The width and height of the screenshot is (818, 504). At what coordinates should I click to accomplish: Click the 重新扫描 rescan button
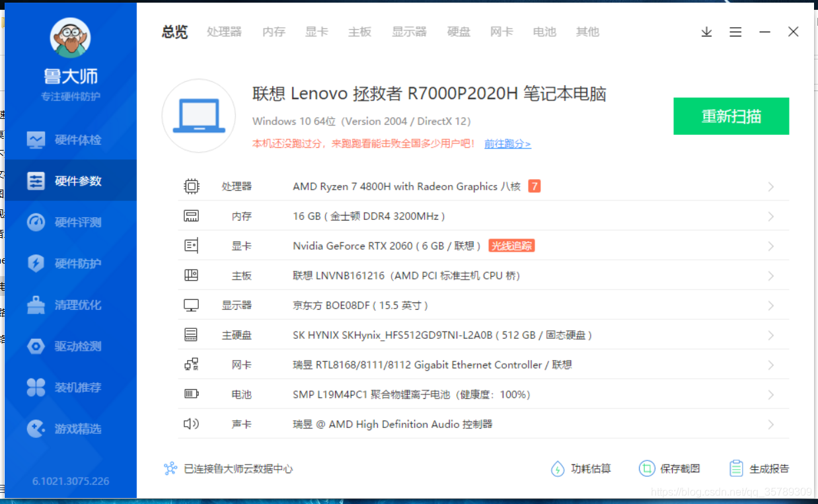[x=731, y=116]
